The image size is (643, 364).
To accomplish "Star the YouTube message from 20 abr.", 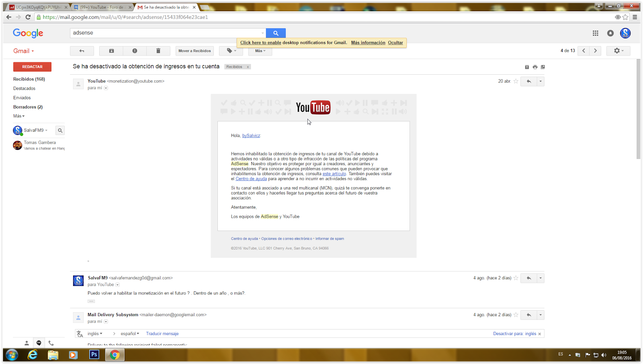I will click(516, 81).
